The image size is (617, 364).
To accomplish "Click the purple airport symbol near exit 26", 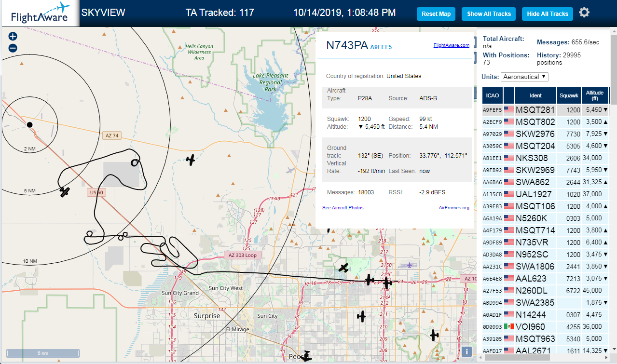I will click(x=410, y=265).
